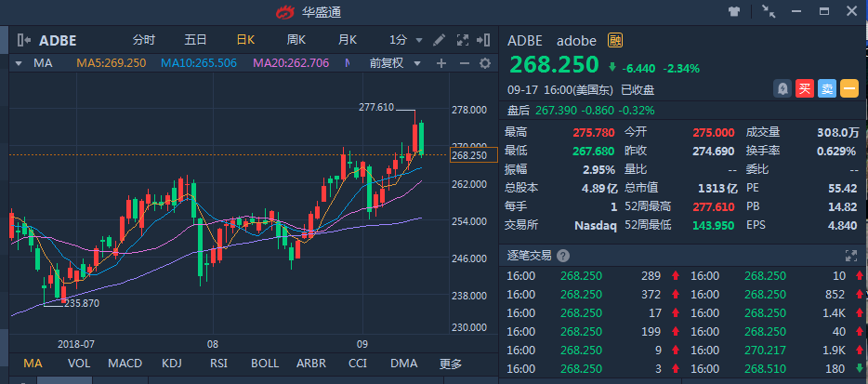This screenshot has height=384, width=868.
Task: Expand the chart to full screen
Action: pos(462,40)
